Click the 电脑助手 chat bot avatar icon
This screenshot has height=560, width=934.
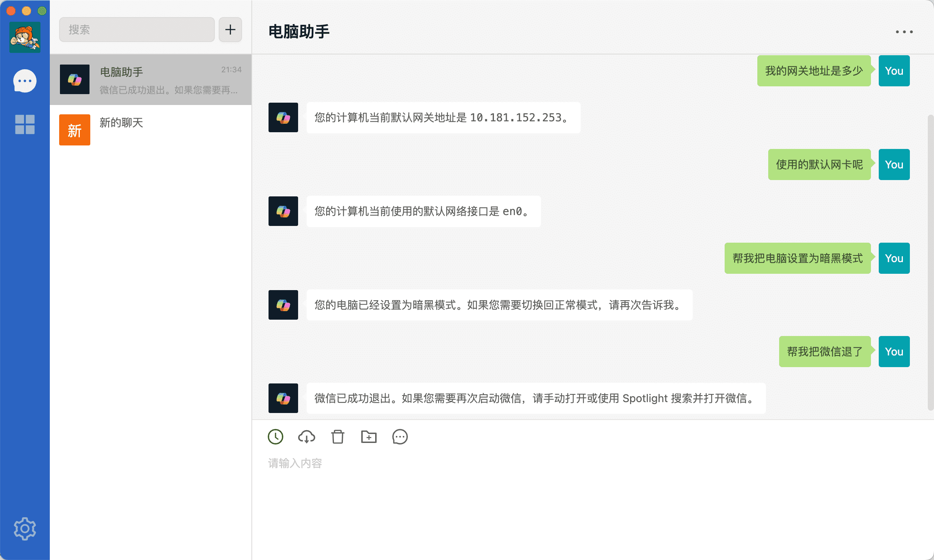[75, 79]
